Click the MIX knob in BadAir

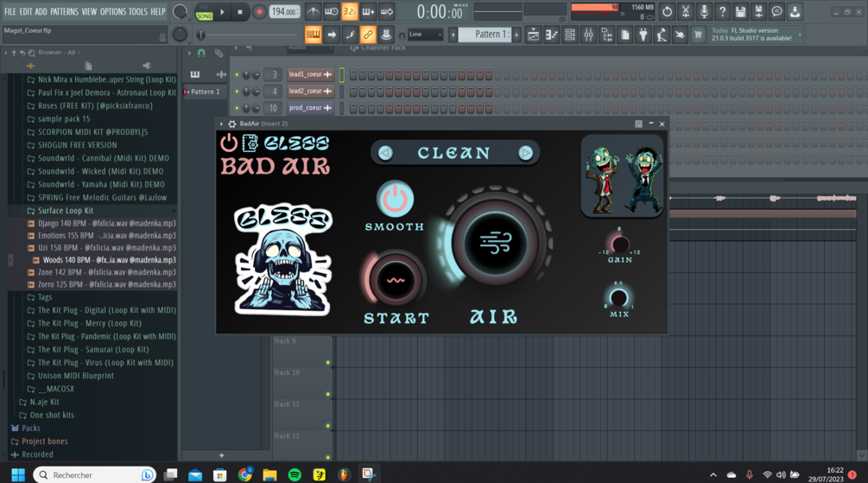click(x=618, y=298)
